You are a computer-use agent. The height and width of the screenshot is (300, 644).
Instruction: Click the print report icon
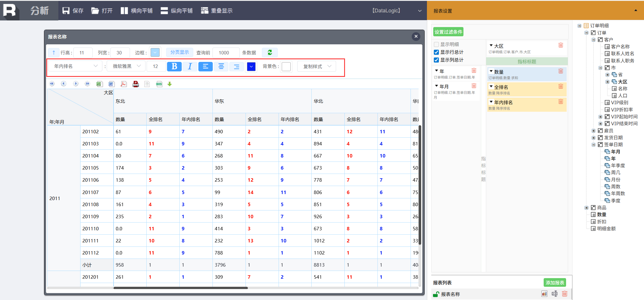pyautogui.click(x=136, y=84)
